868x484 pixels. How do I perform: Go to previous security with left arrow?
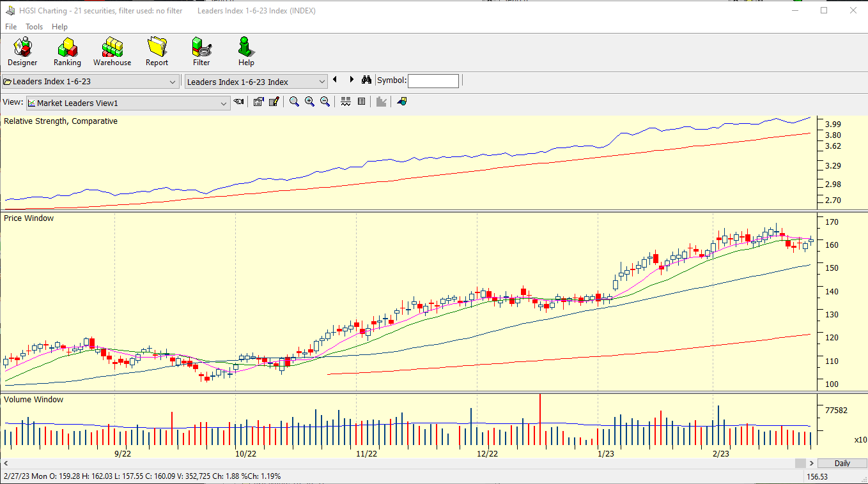click(335, 80)
